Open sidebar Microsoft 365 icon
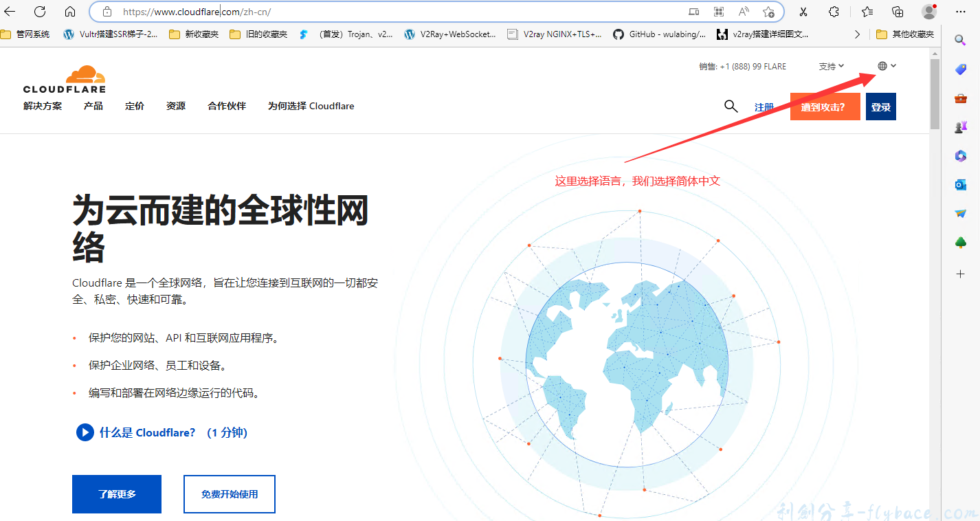The height and width of the screenshot is (521, 980). click(961, 156)
